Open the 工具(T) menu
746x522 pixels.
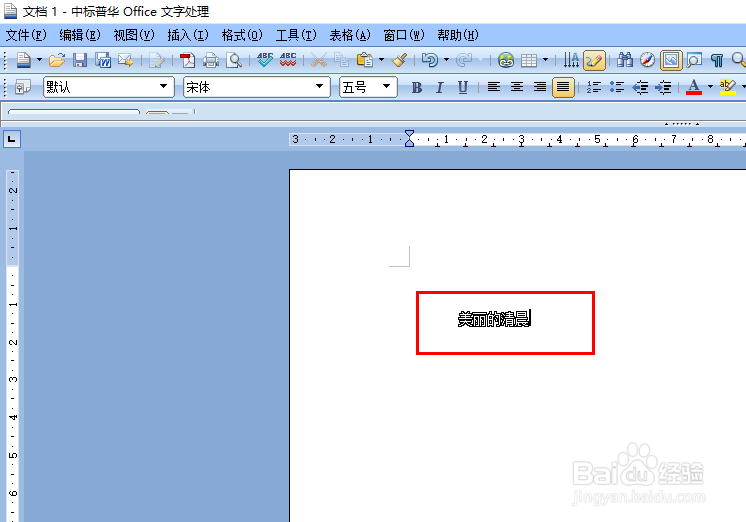[x=296, y=35]
